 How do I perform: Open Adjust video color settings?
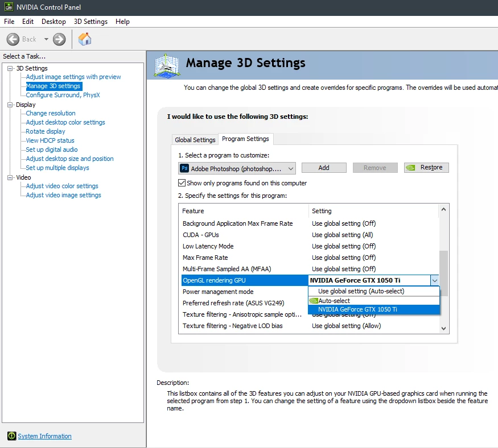pyautogui.click(x=62, y=186)
